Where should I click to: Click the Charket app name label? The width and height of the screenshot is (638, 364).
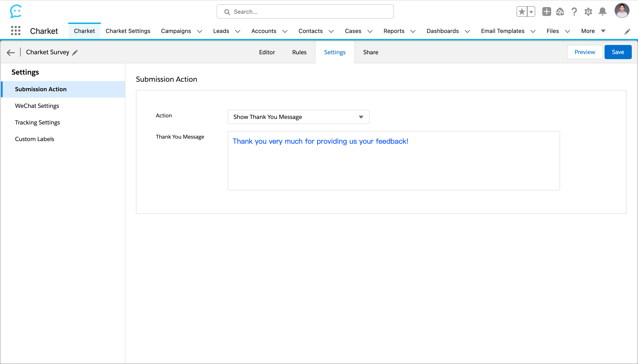click(x=44, y=31)
